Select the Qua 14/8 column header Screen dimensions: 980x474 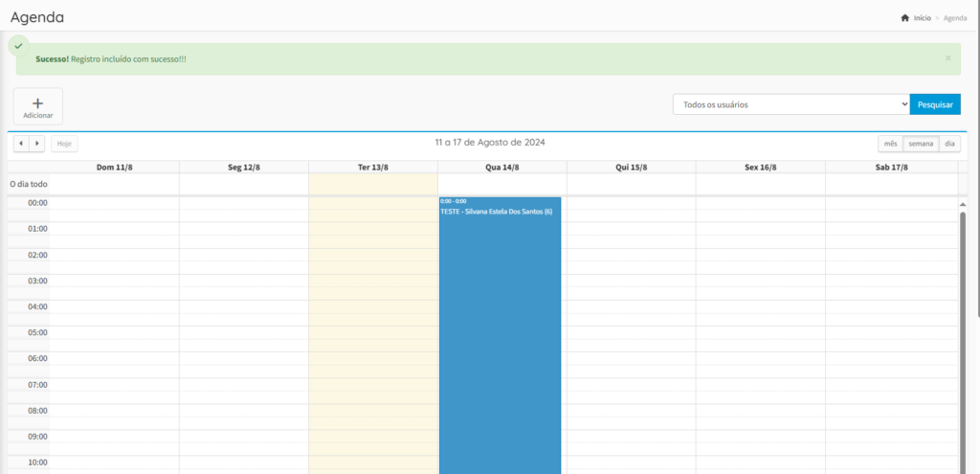[502, 167]
